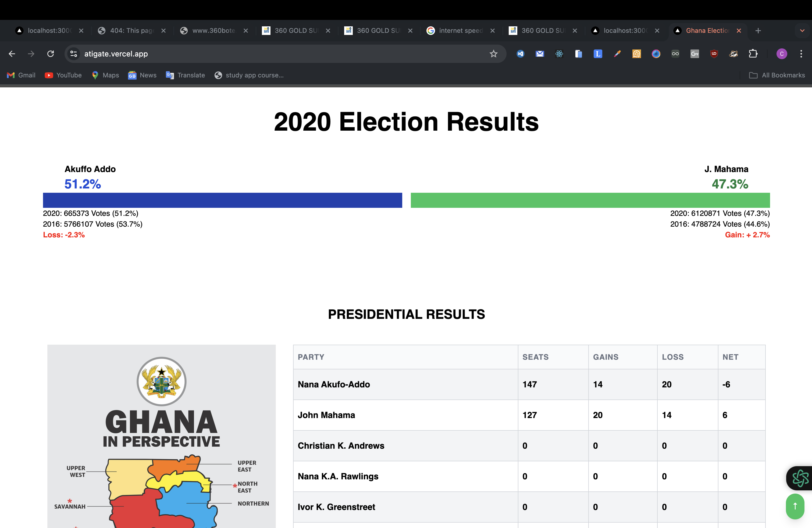This screenshot has width=812, height=528.
Task: Bookmark this page with the star icon
Action: click(x=493, y=54)
